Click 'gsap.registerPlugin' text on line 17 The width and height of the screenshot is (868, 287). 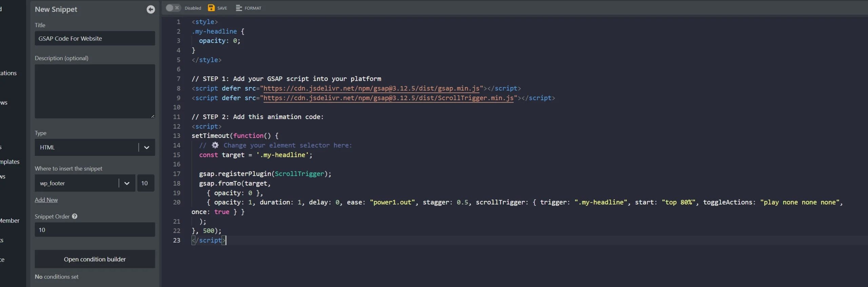coord(235,174)
